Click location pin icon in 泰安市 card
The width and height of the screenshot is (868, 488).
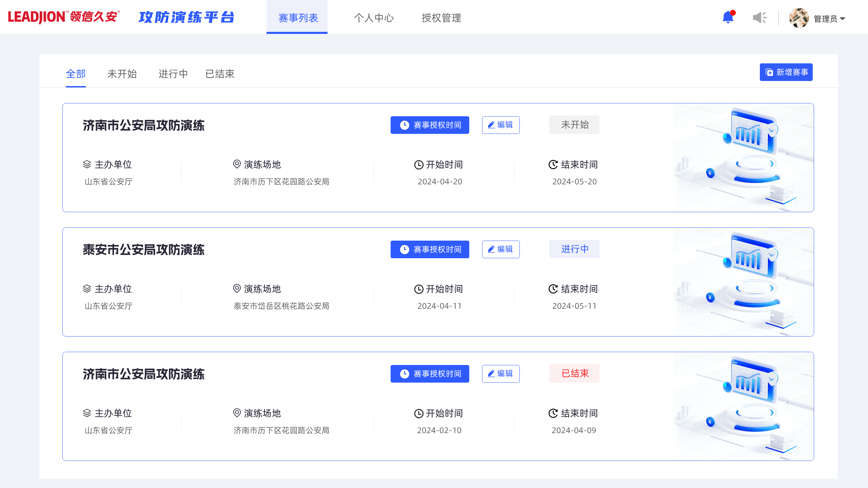pos(237,289)
